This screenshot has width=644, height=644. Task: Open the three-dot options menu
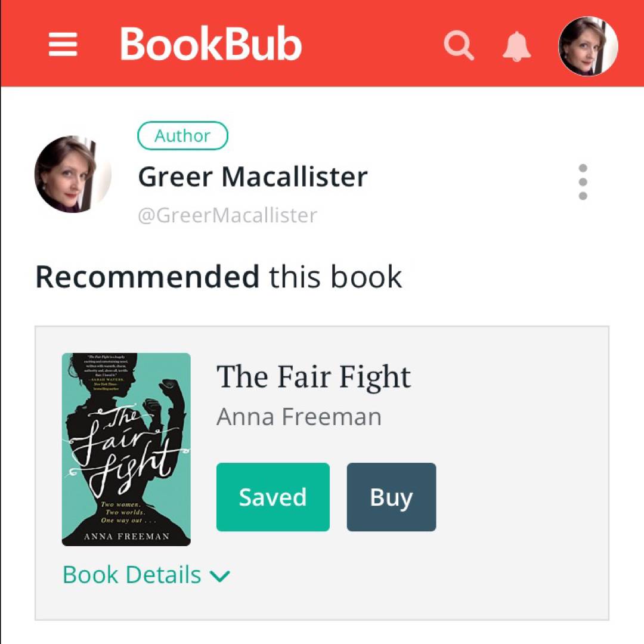(x=583, y=182)
